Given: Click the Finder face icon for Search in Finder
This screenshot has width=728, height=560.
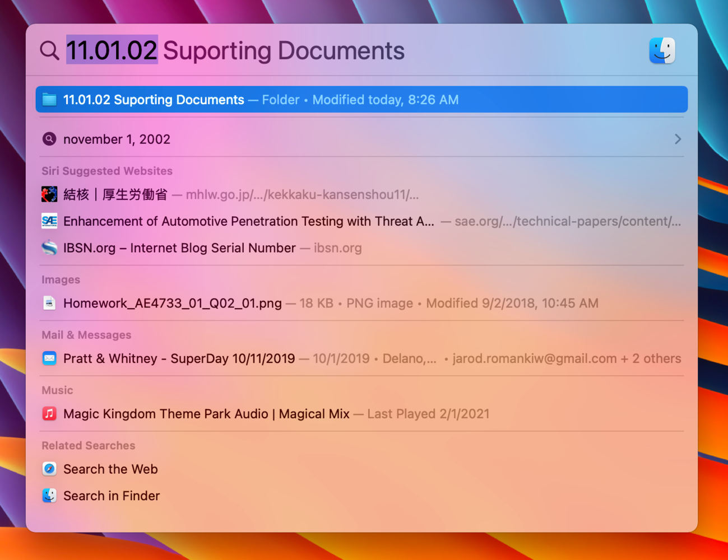Looking at the screenshot, I should [x=49, y=496].
